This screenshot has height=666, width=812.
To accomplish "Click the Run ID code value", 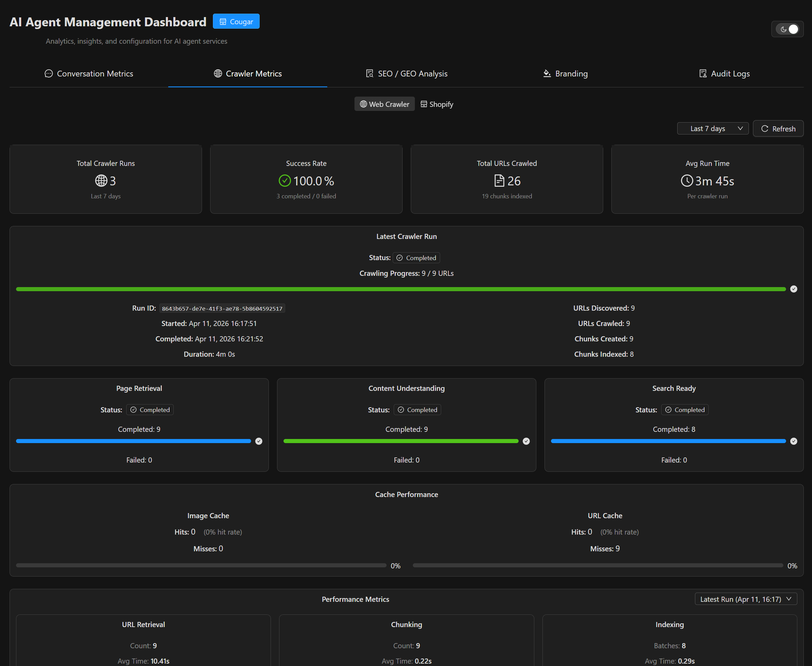I will click(x=222, y=309).
